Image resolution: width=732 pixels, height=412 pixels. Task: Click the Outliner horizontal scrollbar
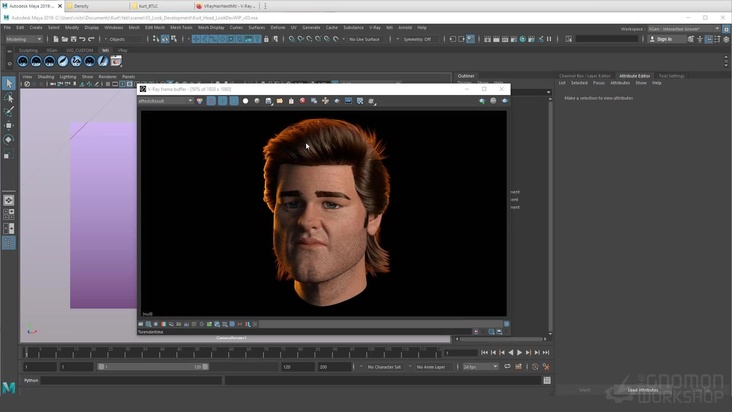pyautogui.click(x=501, y=339)
